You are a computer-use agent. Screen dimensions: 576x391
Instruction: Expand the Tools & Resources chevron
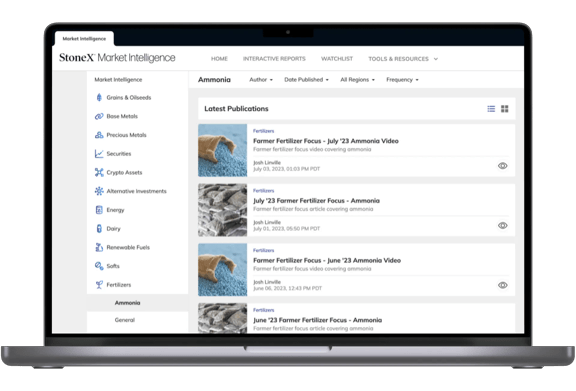click(436, 59)
